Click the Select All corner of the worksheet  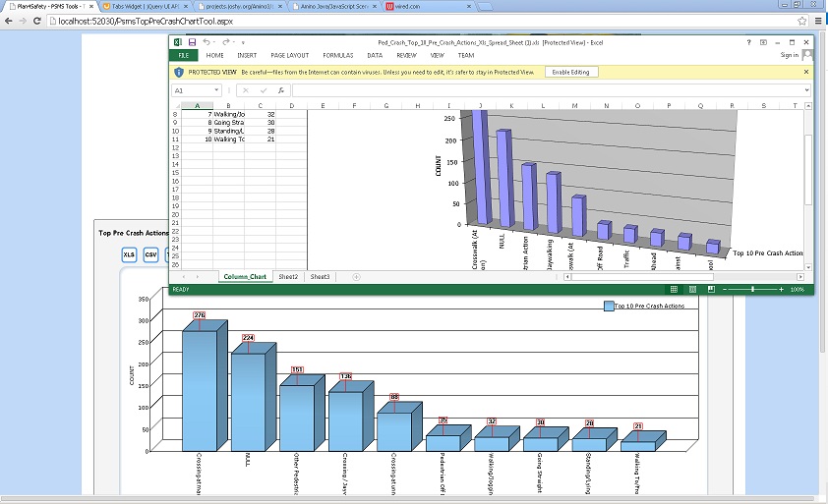175,105
